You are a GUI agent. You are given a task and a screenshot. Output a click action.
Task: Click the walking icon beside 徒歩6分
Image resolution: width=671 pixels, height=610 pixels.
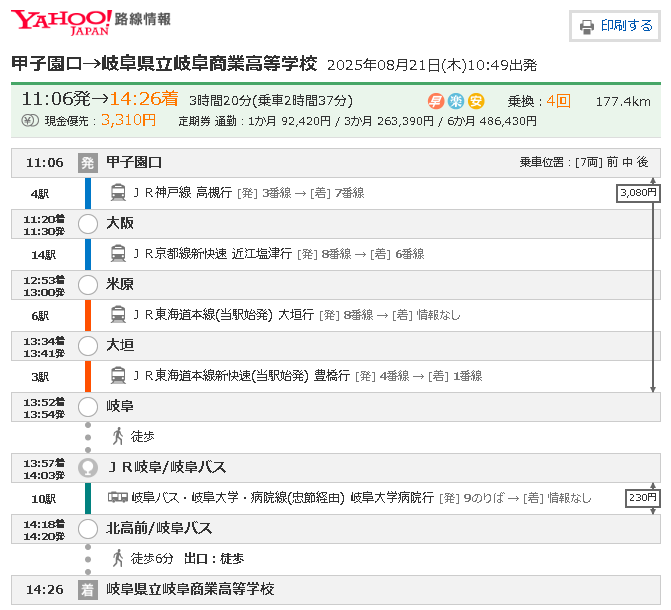click(x=118, y=559)
